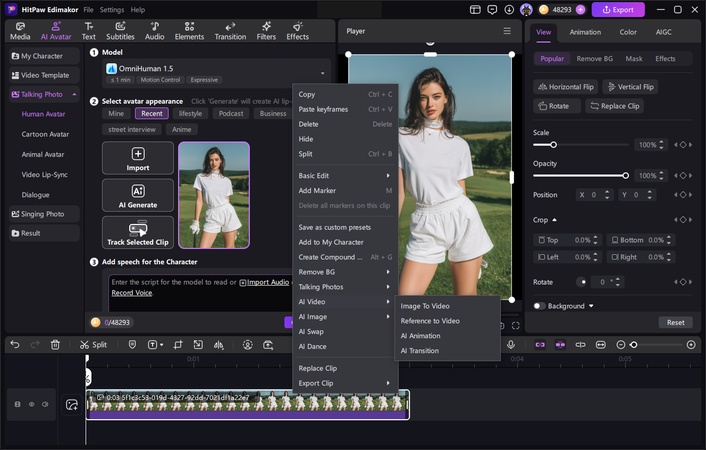Expand the Basic Edit submenu
Screen dimensions: 706x450
point(345,176)
